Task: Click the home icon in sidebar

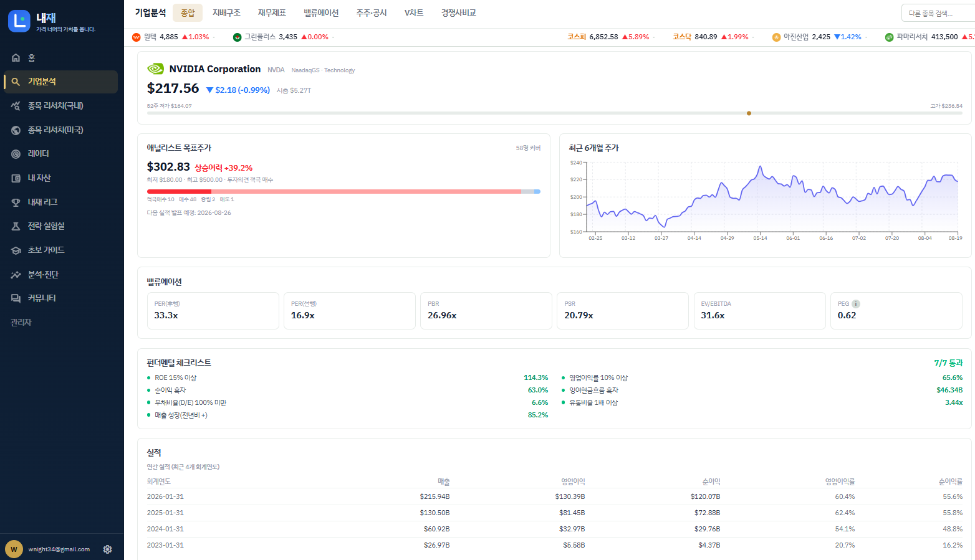Action: [x=16, y=58]
